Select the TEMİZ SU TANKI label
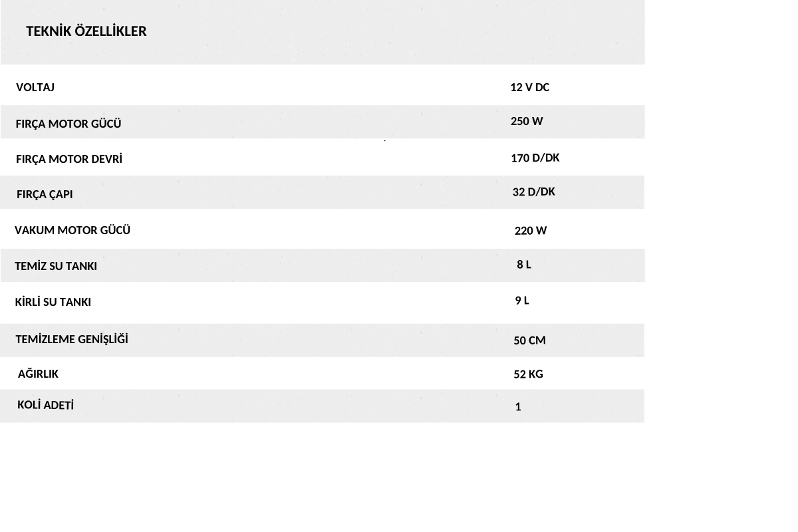 tap(56, 266)
